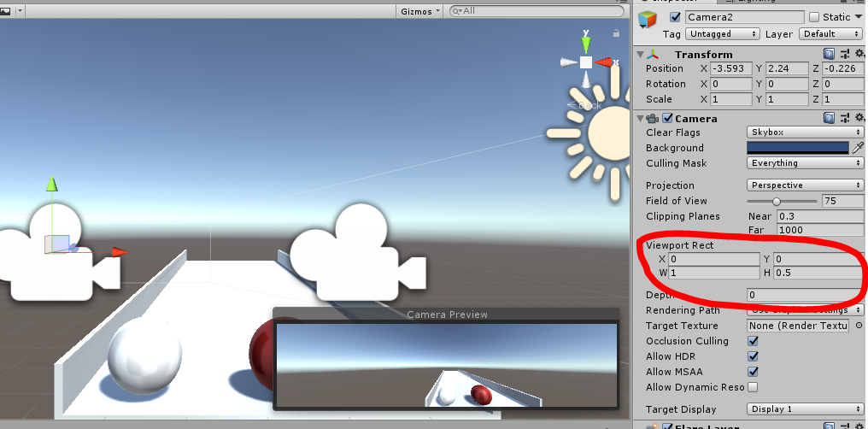
Task: Open the scene effects dropdown arrow
Action: point(20,10)
